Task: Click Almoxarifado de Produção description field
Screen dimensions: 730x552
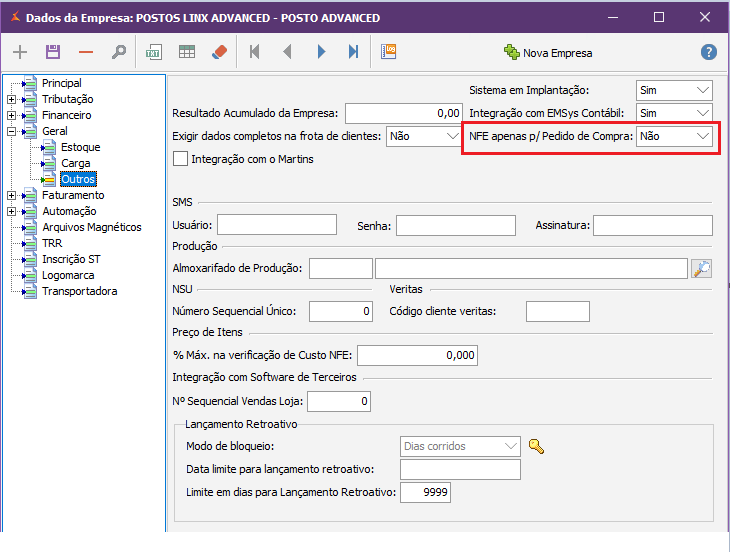Action: [531, 269]
